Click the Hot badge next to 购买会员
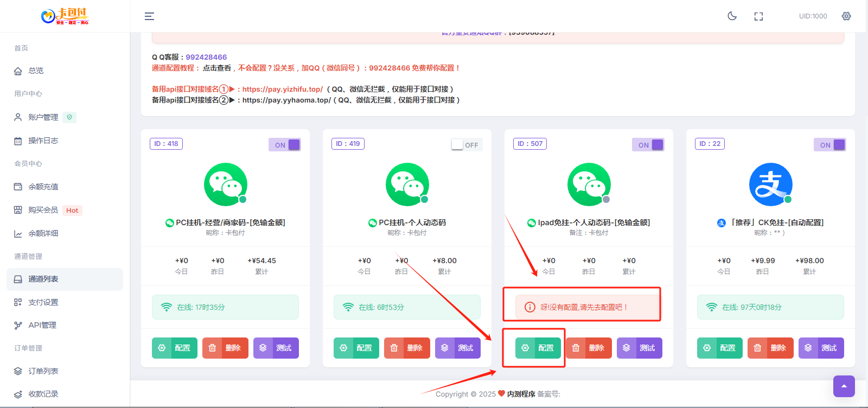 (72, 211)
